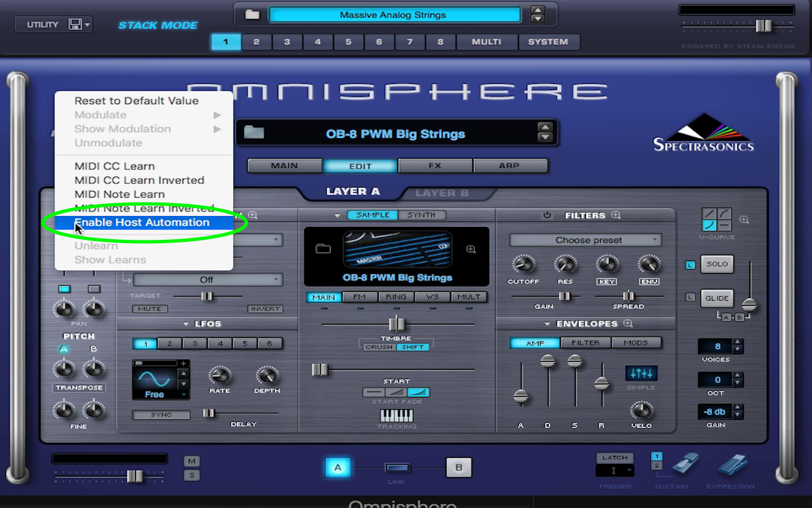Select part 2 button

pyautogui.click(x=256, y=41)
